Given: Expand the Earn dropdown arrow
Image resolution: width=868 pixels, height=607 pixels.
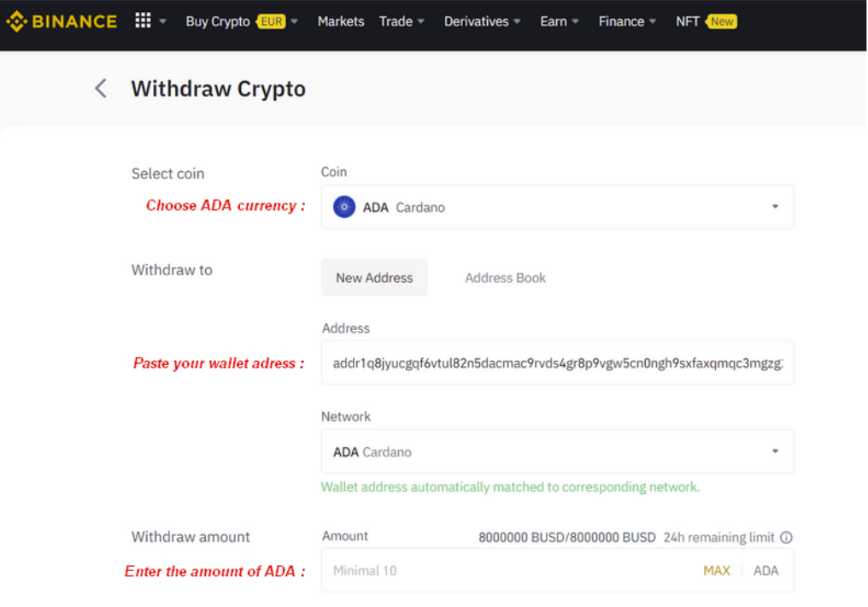Looking at the screenshot, I should click(x=575, y=21).
